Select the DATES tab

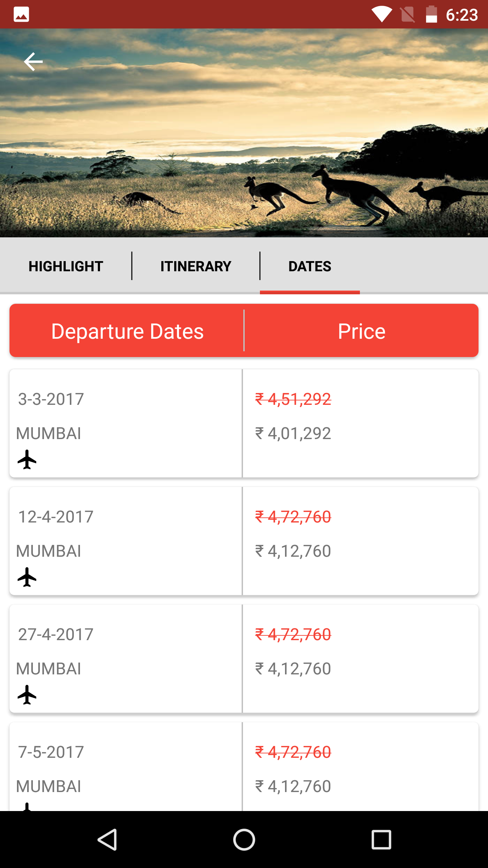pyautogui.click(x=310, y=266)
